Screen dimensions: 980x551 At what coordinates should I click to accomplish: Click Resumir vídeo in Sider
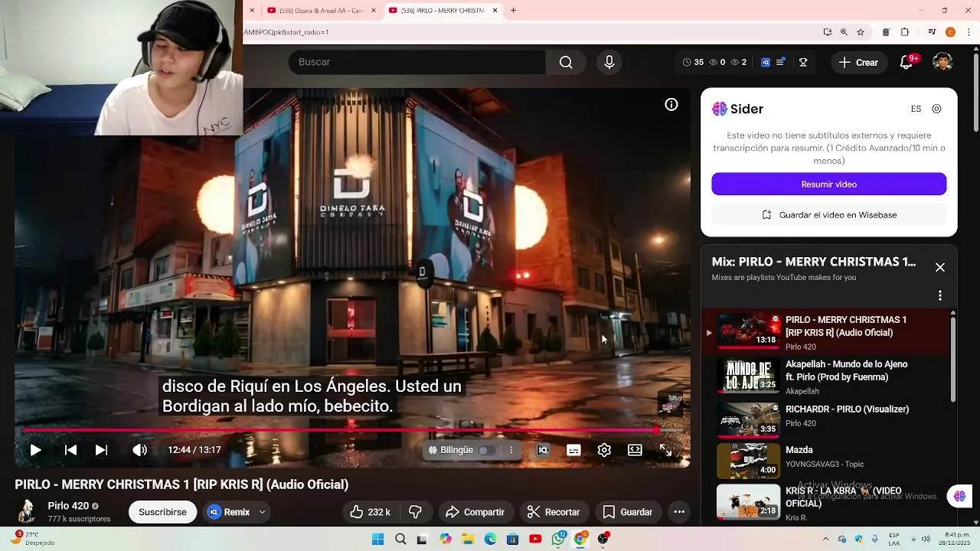pos(828,184)
